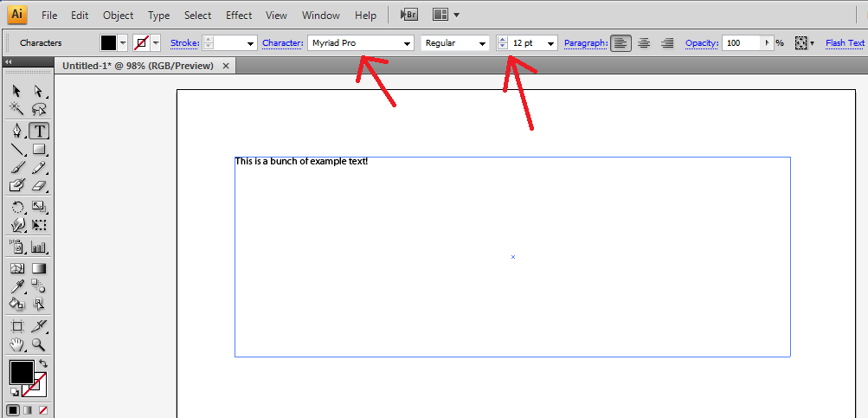Select the Blend tool

click(x=39, y=286)
